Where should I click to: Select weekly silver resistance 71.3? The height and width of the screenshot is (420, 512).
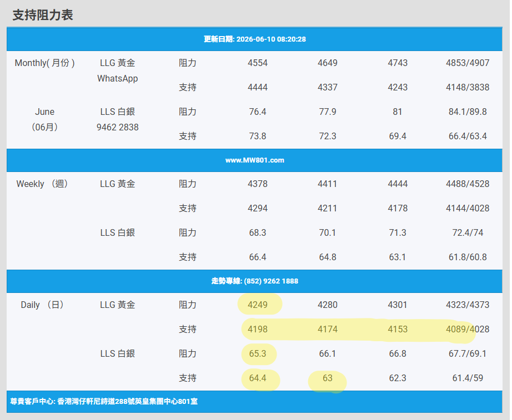tap(398, 232)
